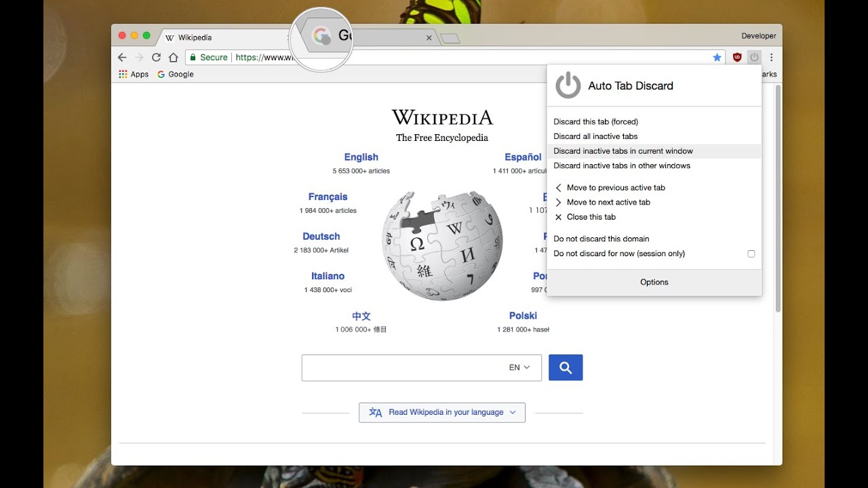Open a new tab with the new-tab button
Screen dimensions: 868x488
pos(450,39)
